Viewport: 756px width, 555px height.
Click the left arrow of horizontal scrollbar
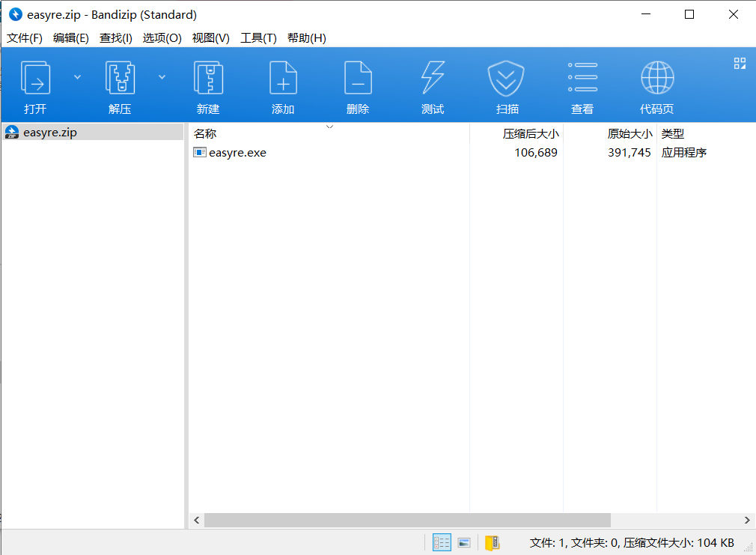196,521
